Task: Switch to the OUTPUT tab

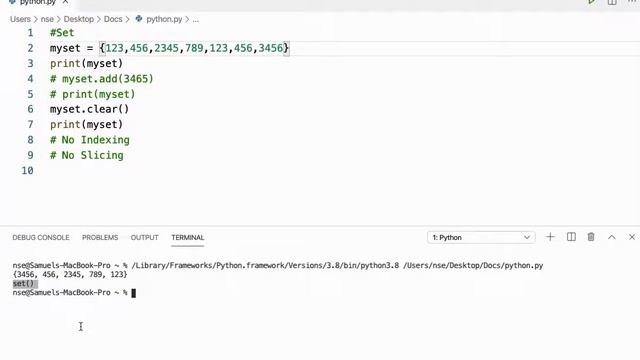Action: point(144,238)
